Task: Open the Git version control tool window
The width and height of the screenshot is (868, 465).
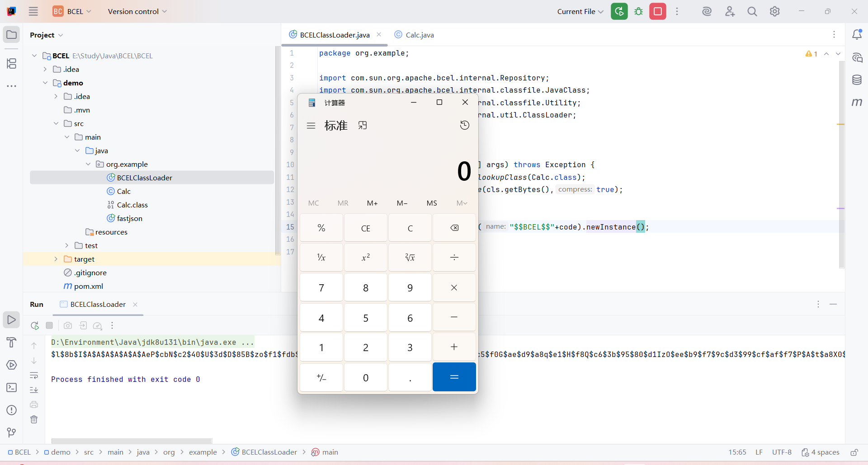Action: [12, 432]
